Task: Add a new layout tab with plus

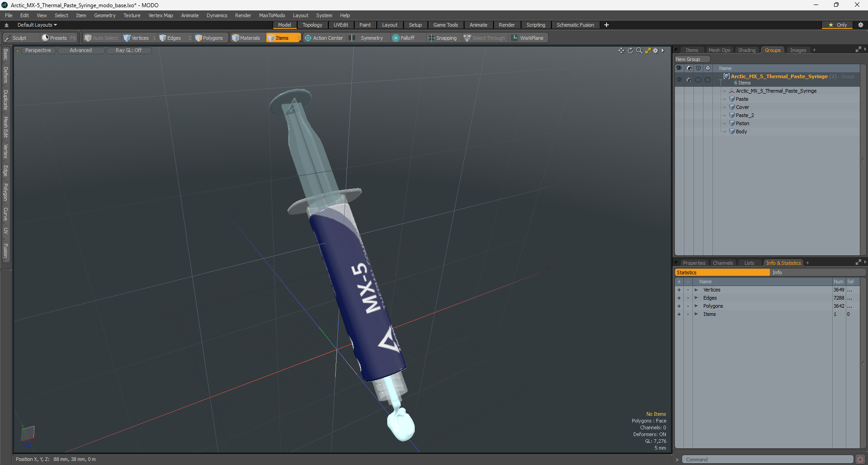Action: pos(607,25)
